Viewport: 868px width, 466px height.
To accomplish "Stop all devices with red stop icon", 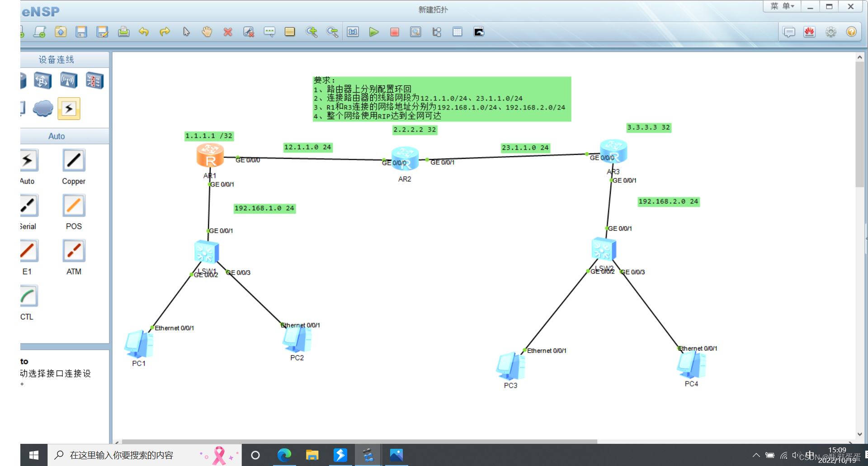I will (x=394, y=32).
